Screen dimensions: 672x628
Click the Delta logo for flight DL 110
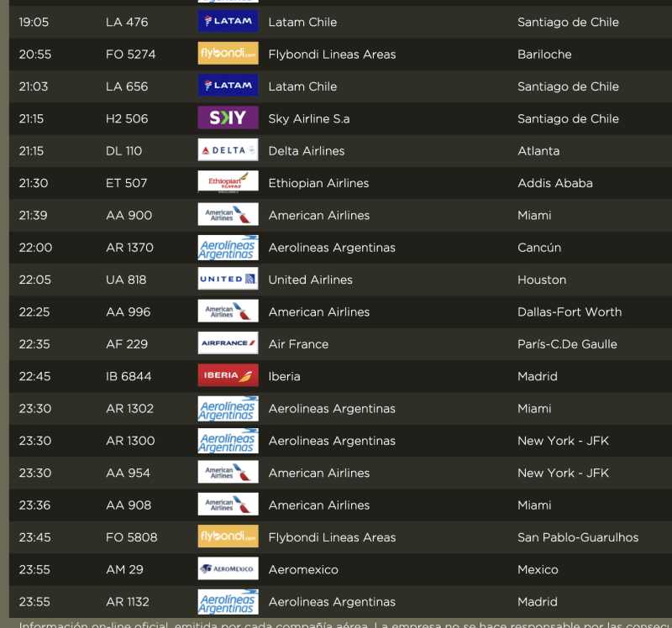click(x=228, y=150)
